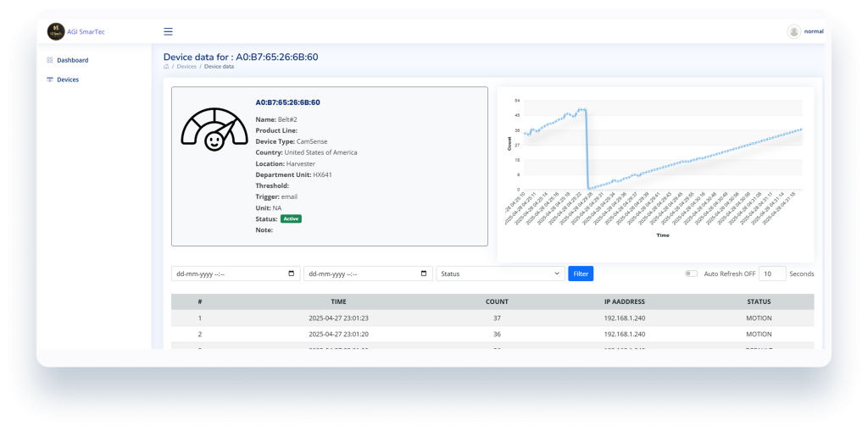The height and width of the screenshot is (431, 868).
Task: Click IP 192.168.1.240 in row 1
Action: (625, 318)
